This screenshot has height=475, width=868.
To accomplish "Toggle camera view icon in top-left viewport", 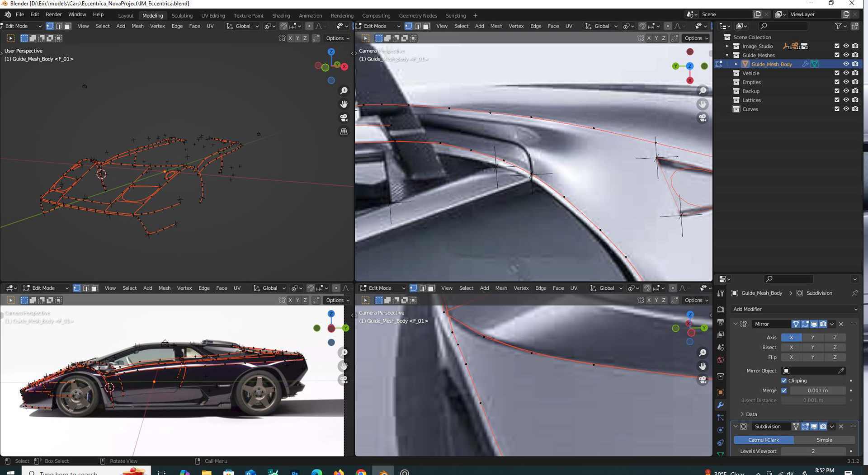I will pyautogui.click(x=344, y=118).
